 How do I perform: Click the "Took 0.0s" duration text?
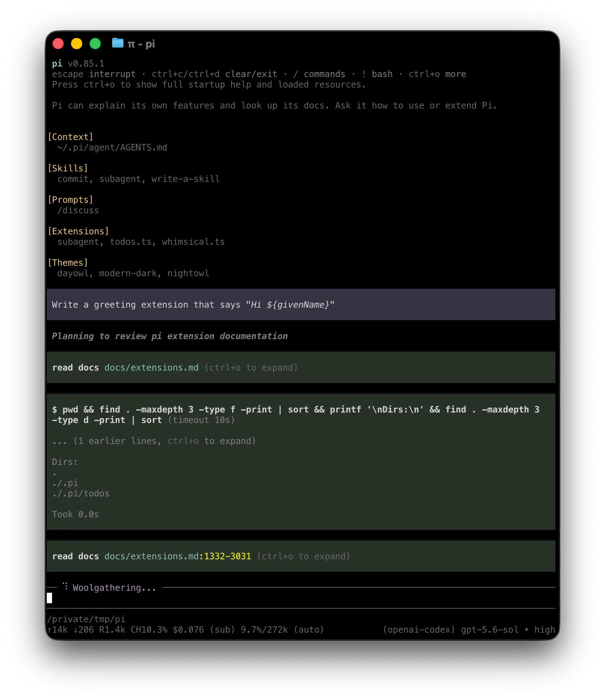tap(75, 515)
